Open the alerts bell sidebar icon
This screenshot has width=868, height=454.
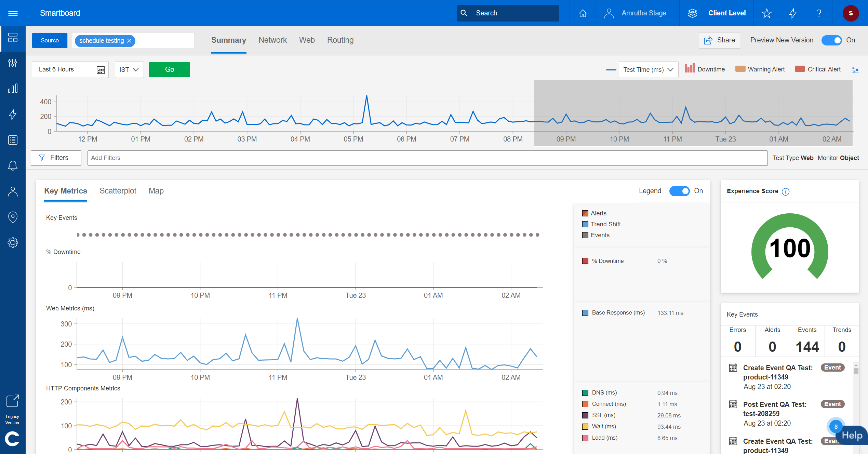[x=13, y=166]
